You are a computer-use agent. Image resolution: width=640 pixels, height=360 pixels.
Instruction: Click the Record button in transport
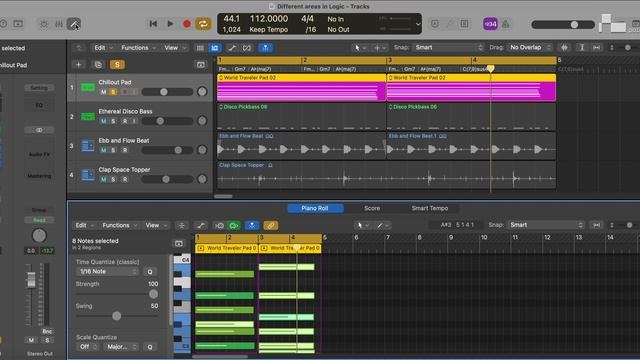(187, 24)
